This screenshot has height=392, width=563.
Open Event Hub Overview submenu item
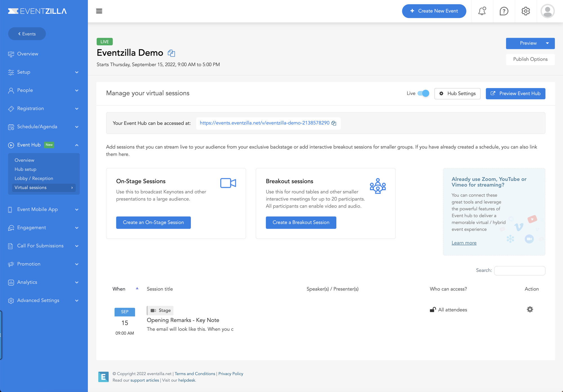click(24, 160)
